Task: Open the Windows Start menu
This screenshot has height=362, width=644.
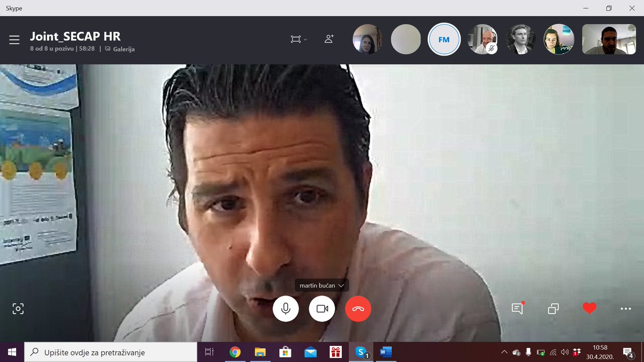Action: coord(12,352)
